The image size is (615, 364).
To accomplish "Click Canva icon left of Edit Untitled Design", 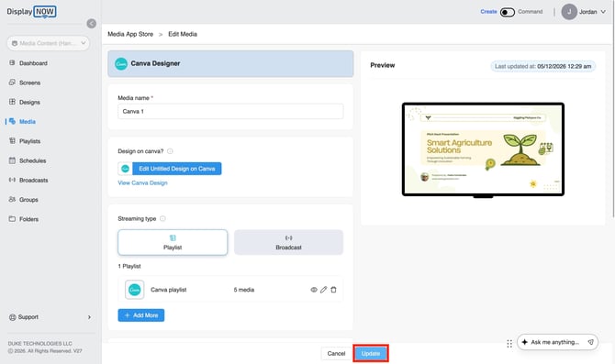I will point(125,169).
